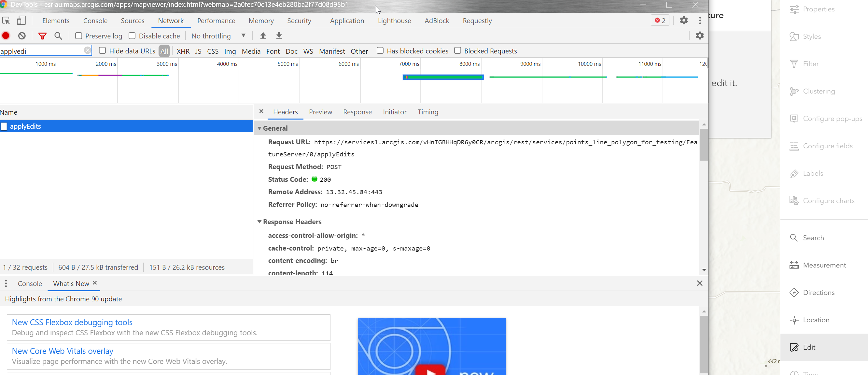
Task: Stop recording network log
Action: point(6,36)
